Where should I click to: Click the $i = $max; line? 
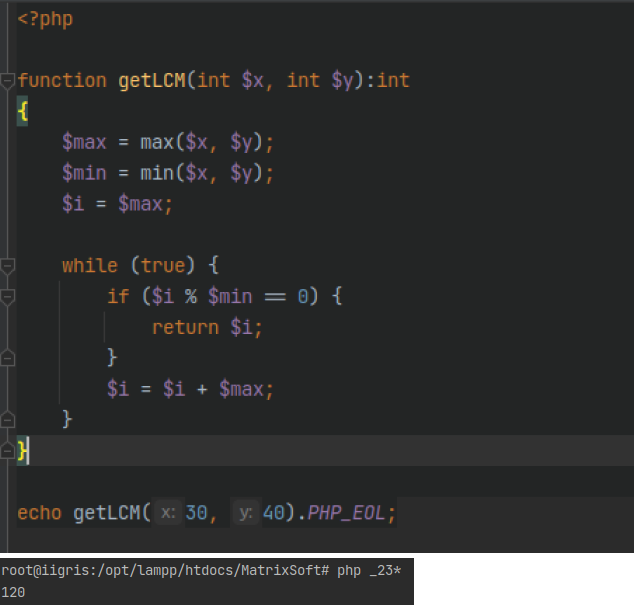pos(117,204)
